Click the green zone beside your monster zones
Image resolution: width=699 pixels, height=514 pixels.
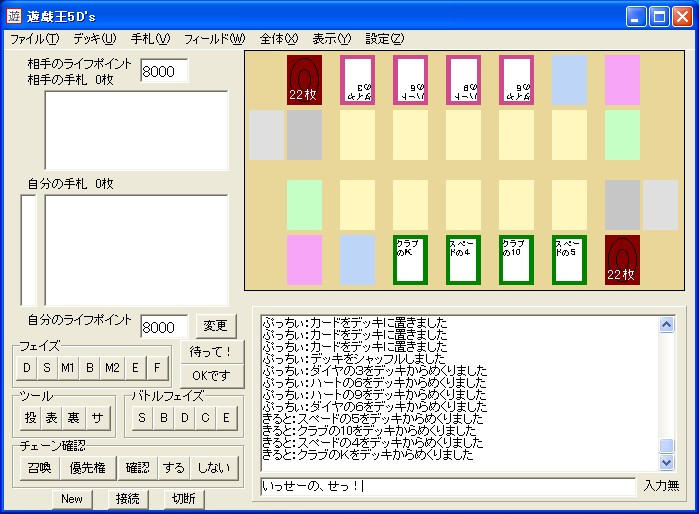pyautogui.click(x=304, y=205)
